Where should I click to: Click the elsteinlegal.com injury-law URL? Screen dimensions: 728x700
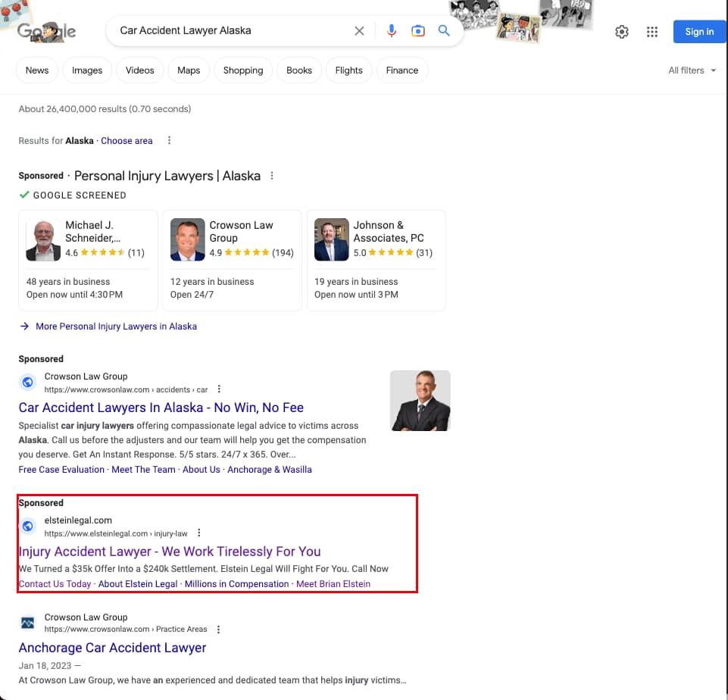point(116,534)
